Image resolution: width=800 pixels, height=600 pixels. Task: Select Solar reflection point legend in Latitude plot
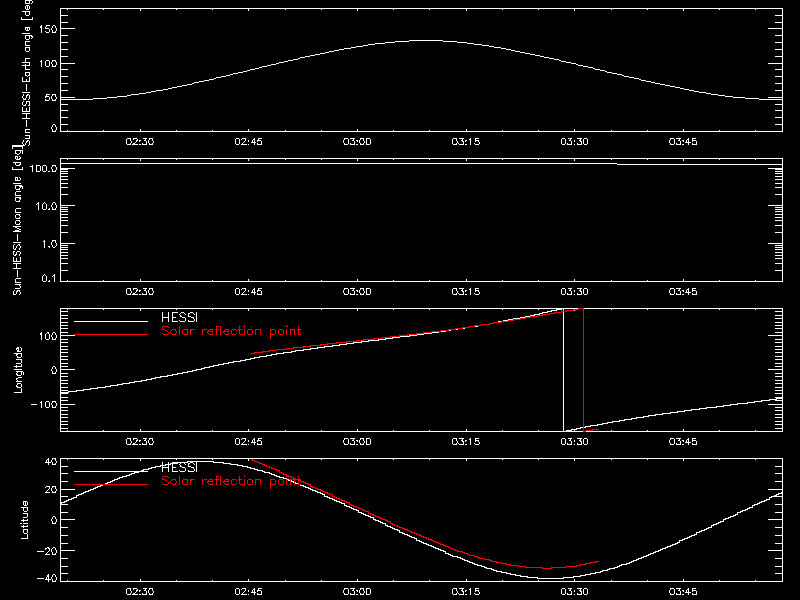click(231, 481)
